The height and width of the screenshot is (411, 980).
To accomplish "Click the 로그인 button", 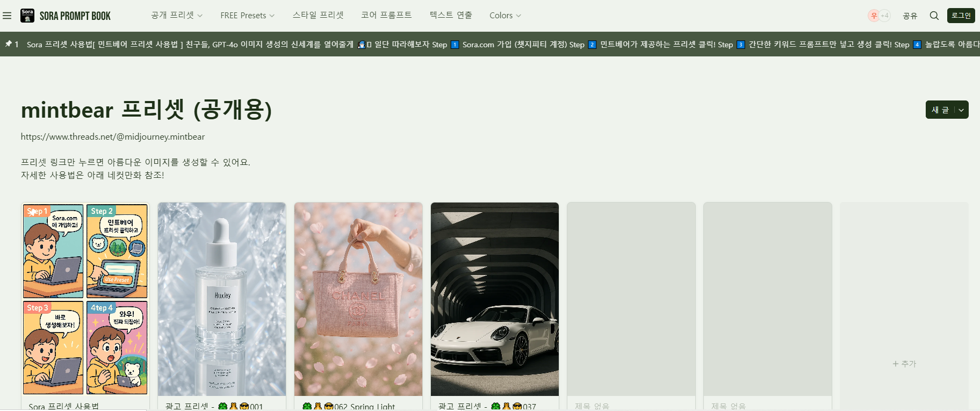I will click(961, 16).
